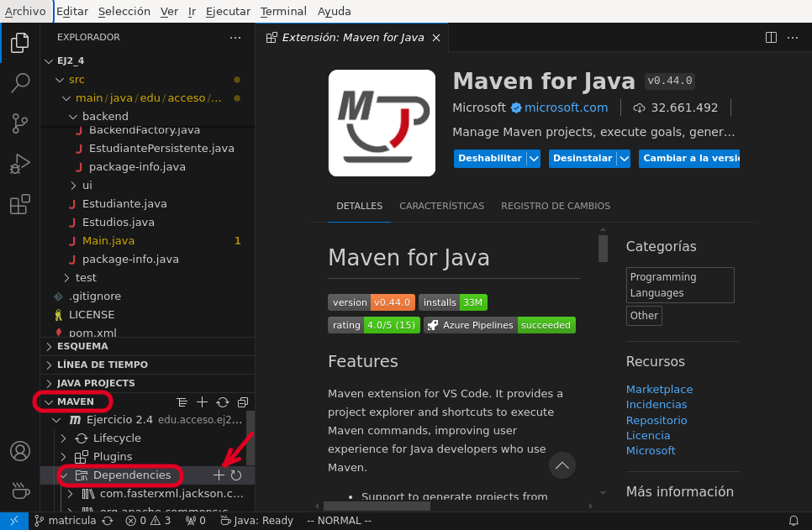
Task: Switch to the CARACTERÍSTICAS tab
Action: click(x=442, y=206)
